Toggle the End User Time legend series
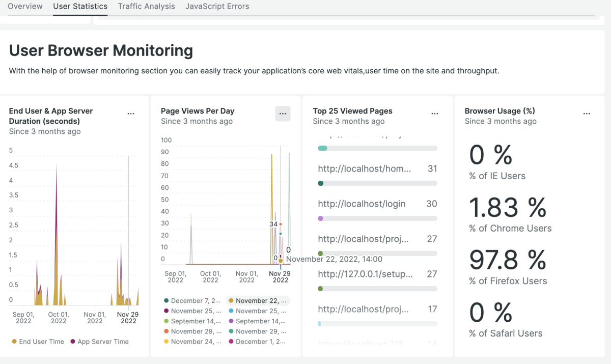The height and width of the screenshot is (364, 611). point(38,342)
